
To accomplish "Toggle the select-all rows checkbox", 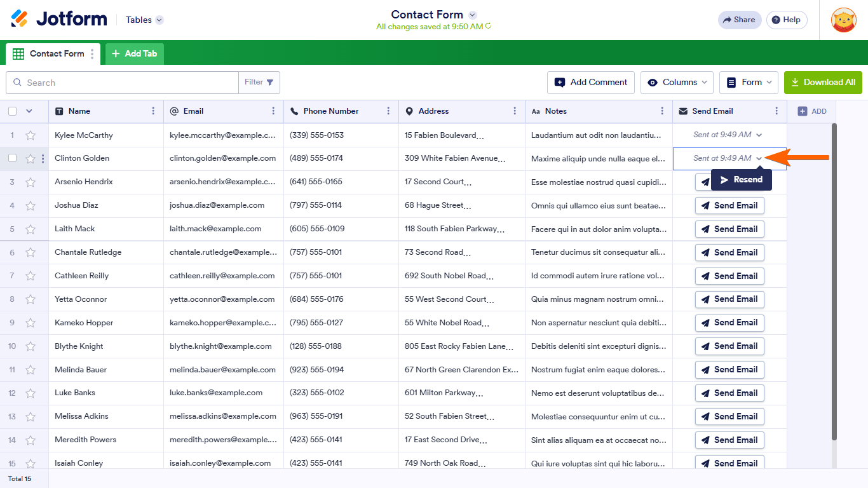I will (13, 111).
